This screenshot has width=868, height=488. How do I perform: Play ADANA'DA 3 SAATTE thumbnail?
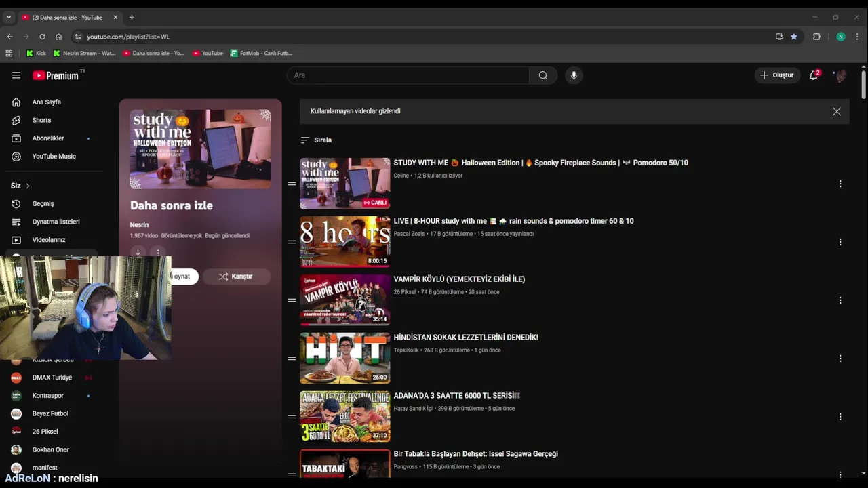click(344, 417)
